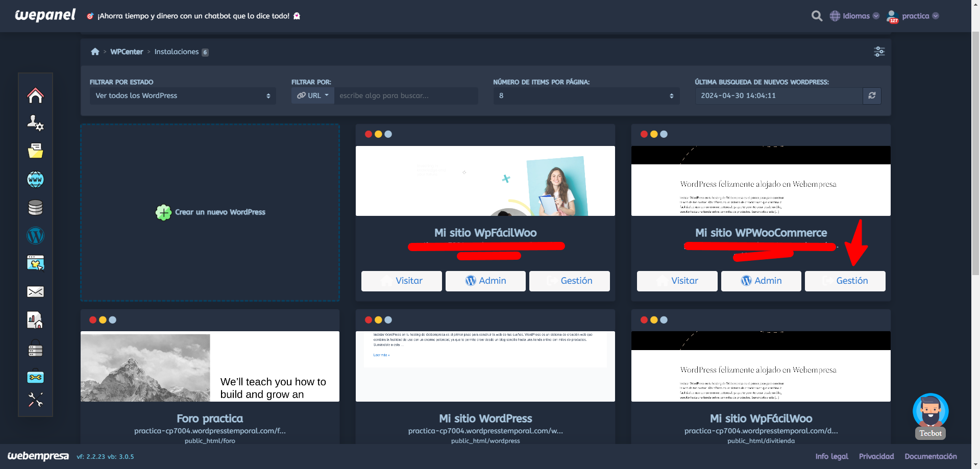Refresh the new WordPress search

pos(872,95)
